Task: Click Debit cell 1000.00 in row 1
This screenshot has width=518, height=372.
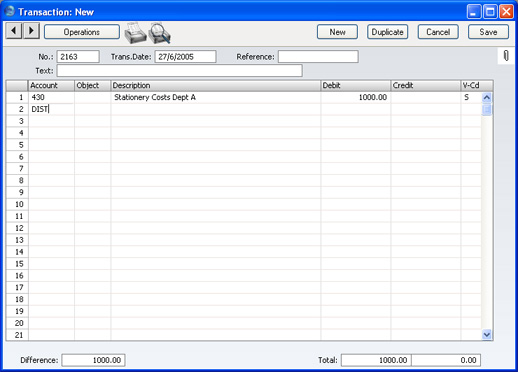Action: click(356, 97)
